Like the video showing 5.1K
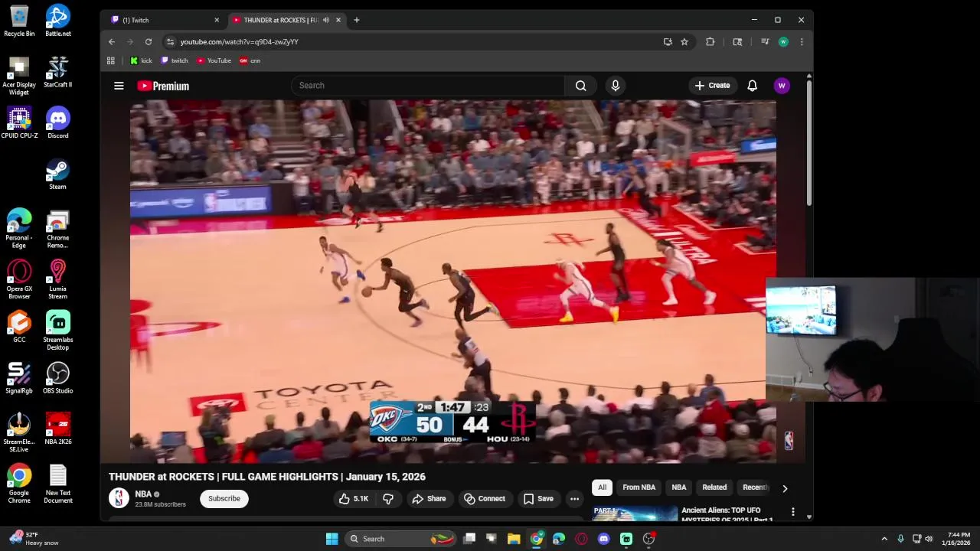This screenshot has width=980, height=551. pyautogui.click(x=354, y=499)
